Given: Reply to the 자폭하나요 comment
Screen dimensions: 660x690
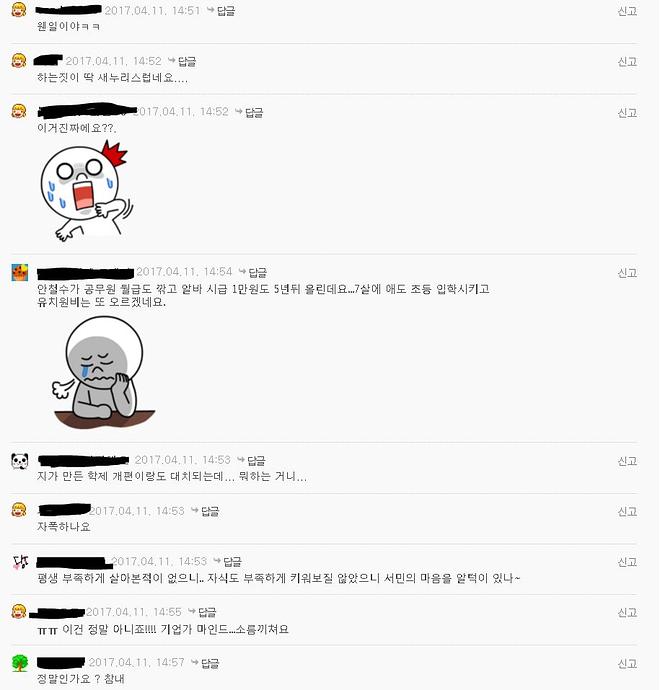Looking at the screenshot, I should click(x=205, y=511).
